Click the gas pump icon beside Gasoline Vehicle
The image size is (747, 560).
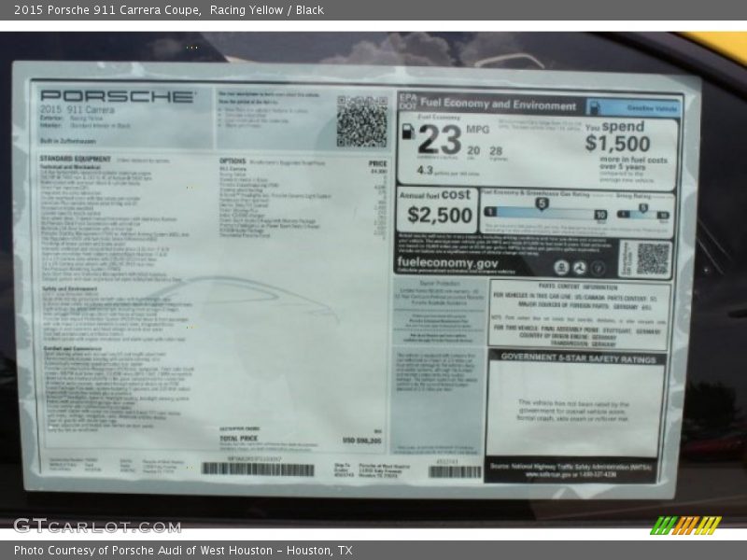pyautogui.click(x=594, y=107)
